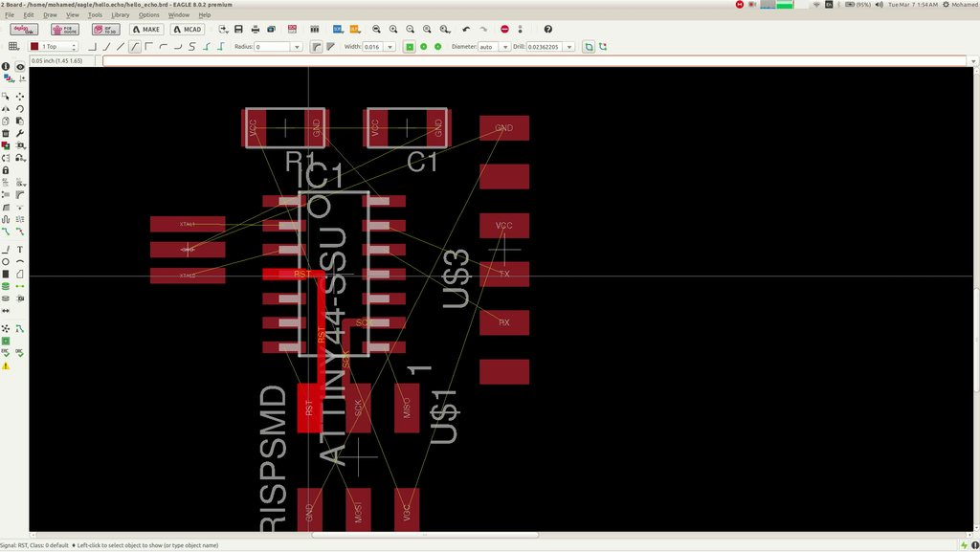Set via shape to octagon
The height and width of the screenshot is (552, 980).
(x=438, y=46)
